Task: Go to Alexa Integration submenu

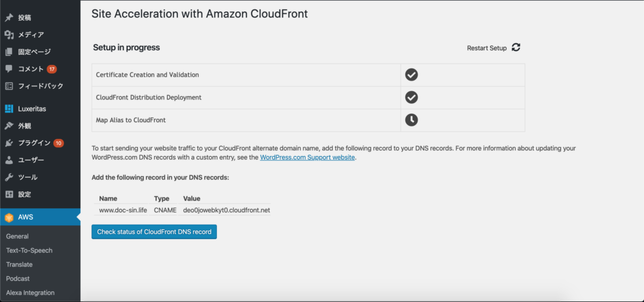Action: 30,293
